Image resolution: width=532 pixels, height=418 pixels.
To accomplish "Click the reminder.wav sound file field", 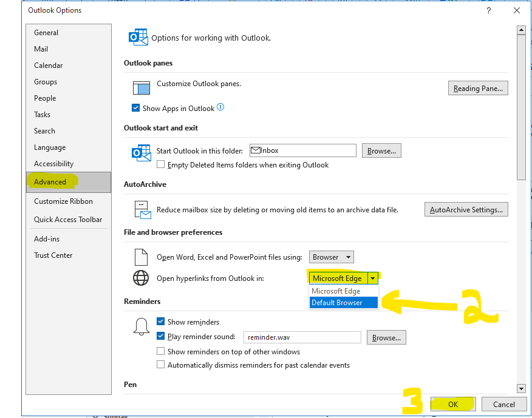I will [x=302, y=337].
